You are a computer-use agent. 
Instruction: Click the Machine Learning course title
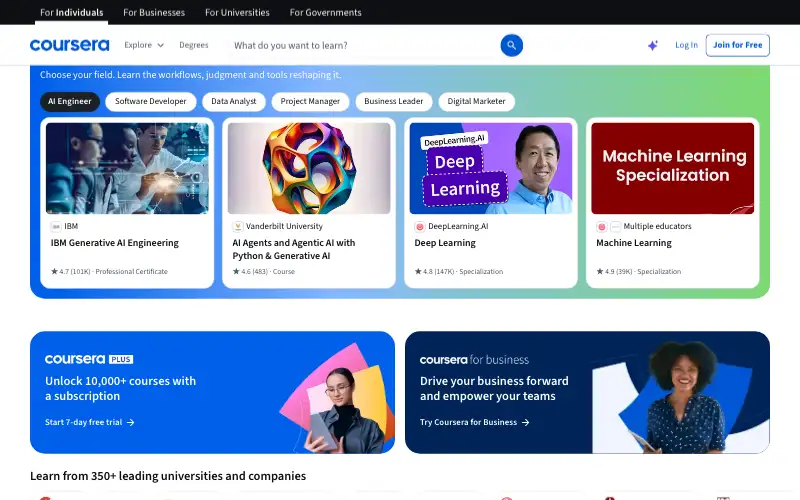point(634,243)
